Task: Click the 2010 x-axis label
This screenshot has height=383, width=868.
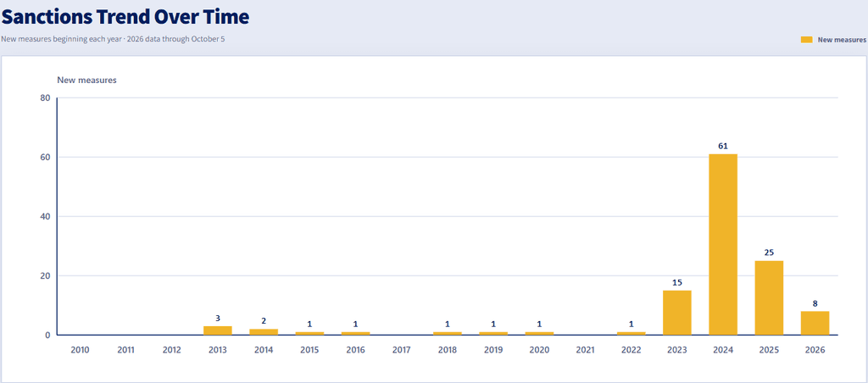Action: (80, 350)
